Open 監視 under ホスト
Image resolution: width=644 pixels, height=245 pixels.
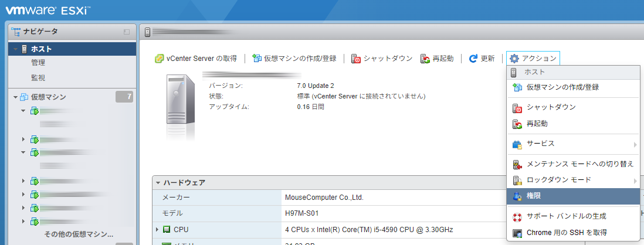(x=38, y=77)
